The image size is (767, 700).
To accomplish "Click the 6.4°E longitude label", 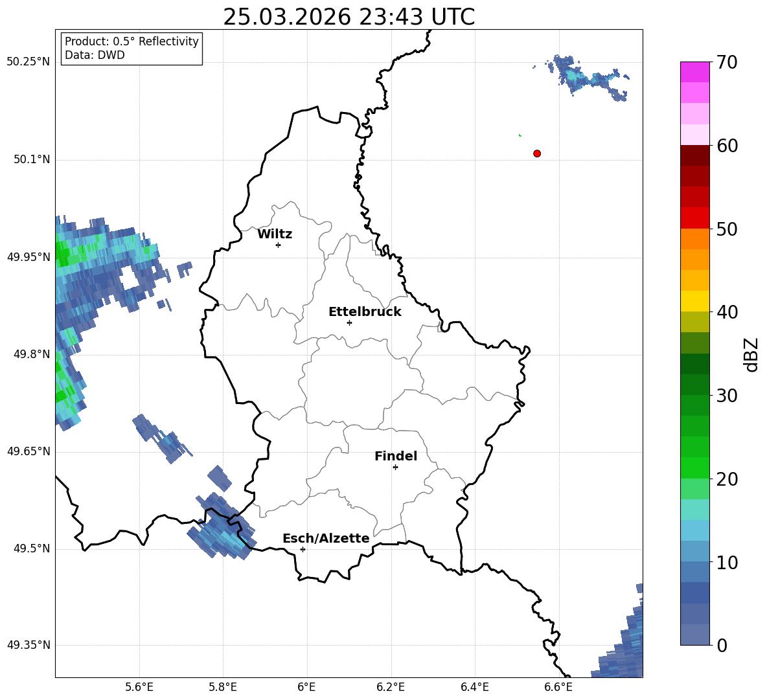I will coord(474,688).
